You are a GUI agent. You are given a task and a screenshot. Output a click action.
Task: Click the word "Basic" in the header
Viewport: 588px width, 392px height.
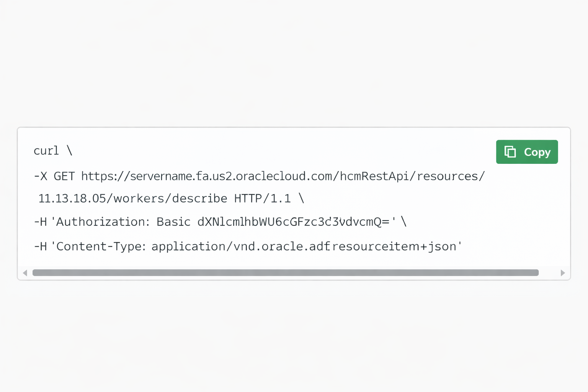tap(173, 222)
